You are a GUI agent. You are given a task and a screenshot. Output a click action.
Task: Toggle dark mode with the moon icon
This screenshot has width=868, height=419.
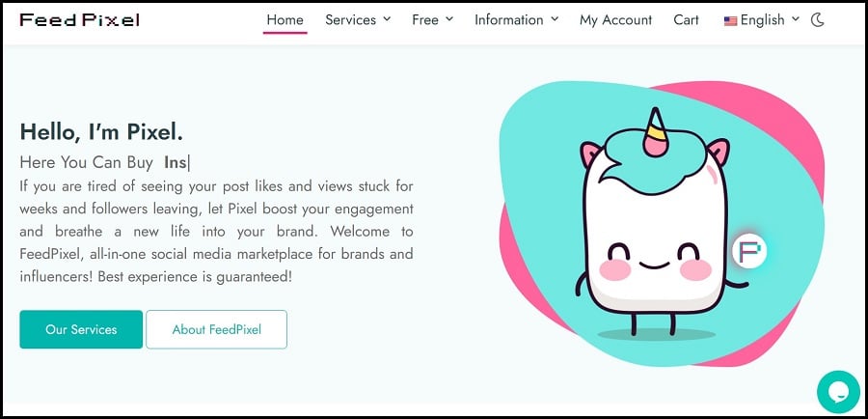pyautogui.click(x=818, y=20)
